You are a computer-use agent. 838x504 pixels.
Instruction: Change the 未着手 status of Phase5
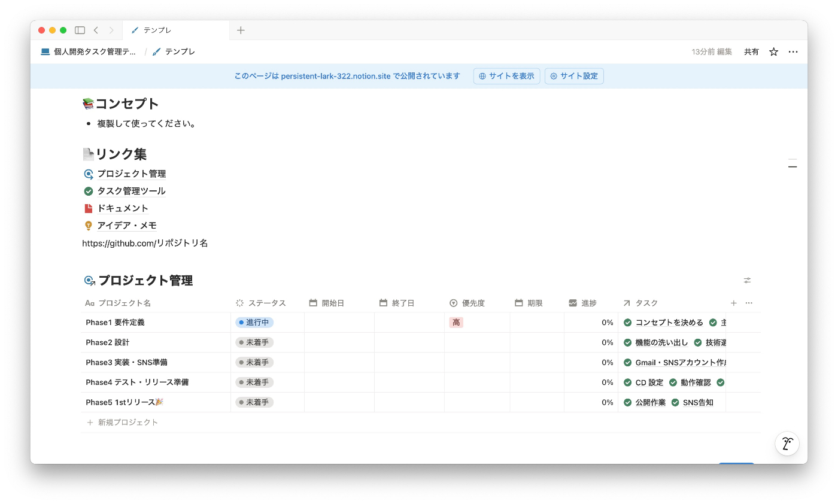pos(254,402)
